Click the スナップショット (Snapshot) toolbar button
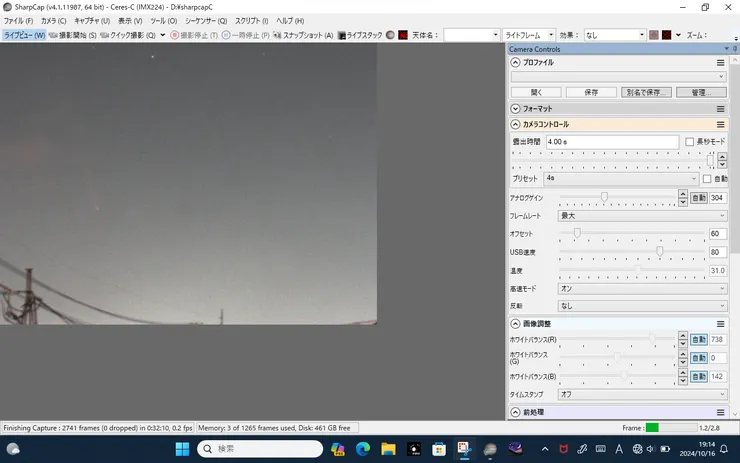 pyautogui.click(x=303, y=35)
